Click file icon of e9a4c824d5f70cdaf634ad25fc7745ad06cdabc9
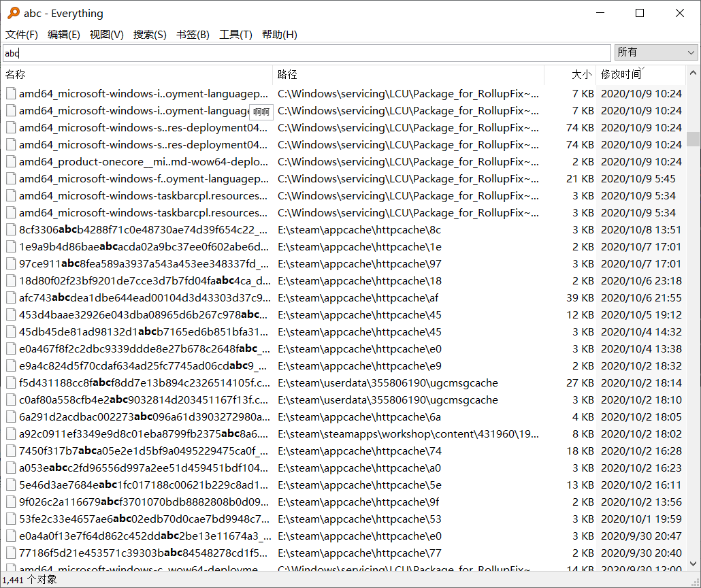Image resolution: width=701 pixels, height=588 pixels. click(11, 365)
